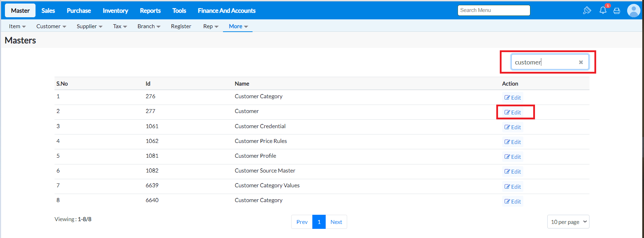
Task: Edit the Customer Credential master
Action: tap(513, 127)
